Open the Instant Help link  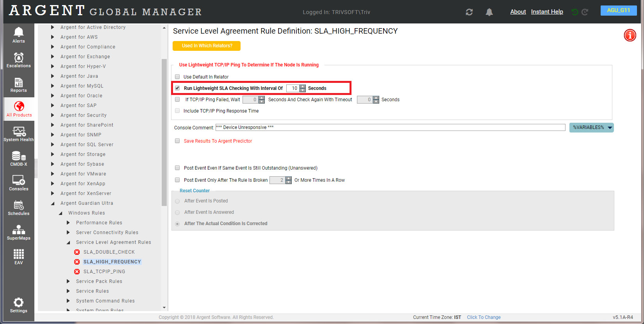(x=547, y=12)
